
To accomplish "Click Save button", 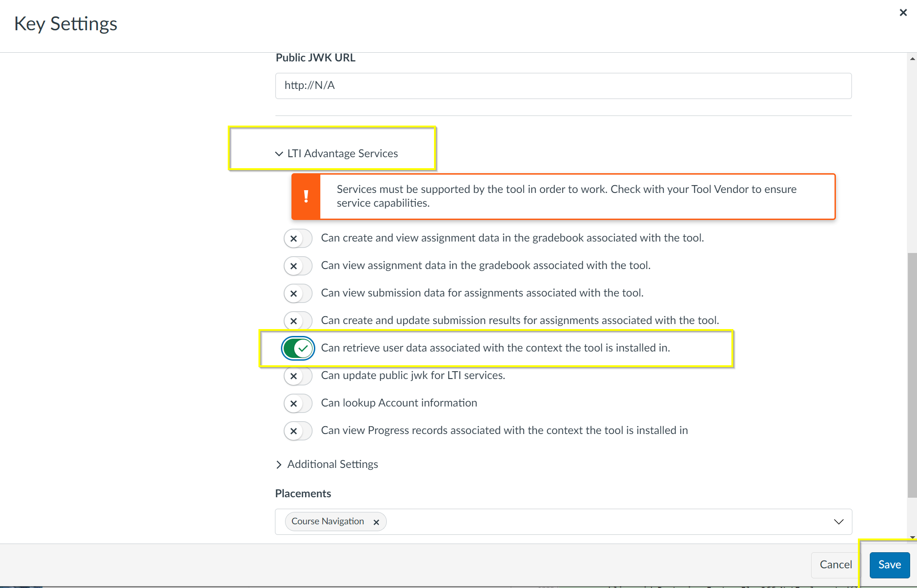I will coord(889,565).
